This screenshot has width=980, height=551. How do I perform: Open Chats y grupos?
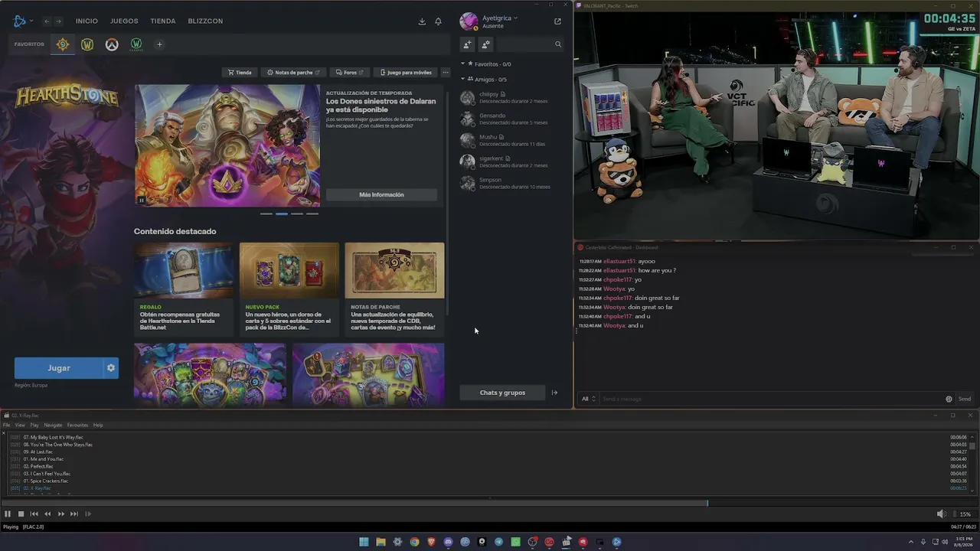[502, 393]
